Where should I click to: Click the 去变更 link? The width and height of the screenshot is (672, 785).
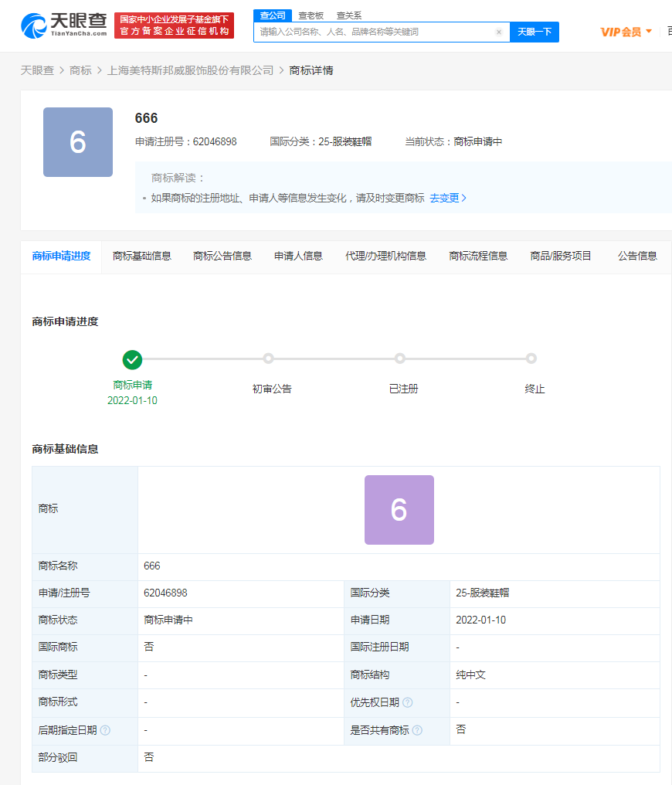[443, 197]
